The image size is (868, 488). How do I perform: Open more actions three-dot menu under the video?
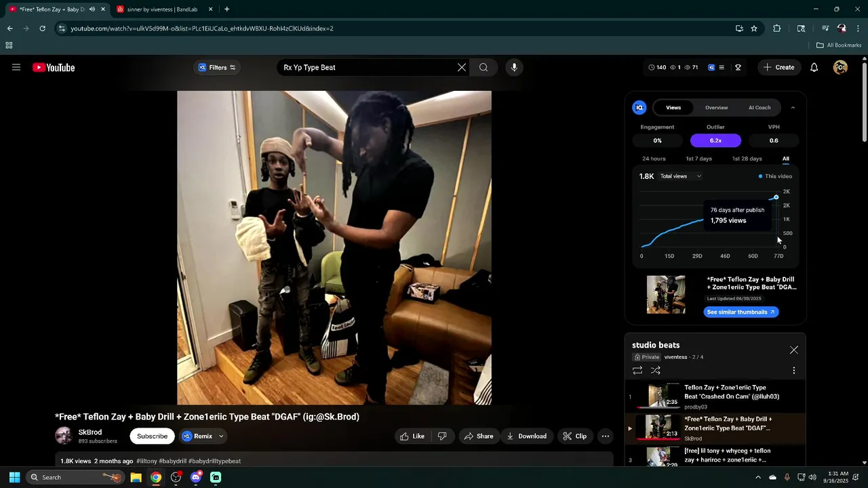pyautogui.click(x=606, y=436)
